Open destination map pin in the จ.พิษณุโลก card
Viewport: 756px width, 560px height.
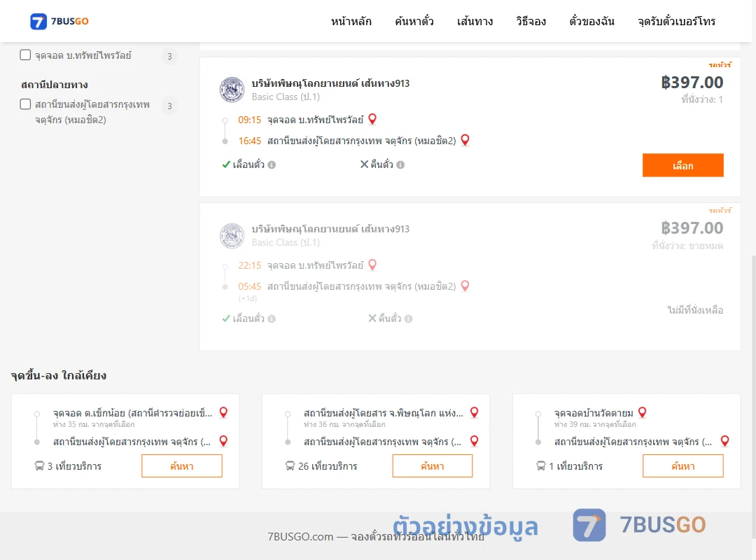pos(474,441)
